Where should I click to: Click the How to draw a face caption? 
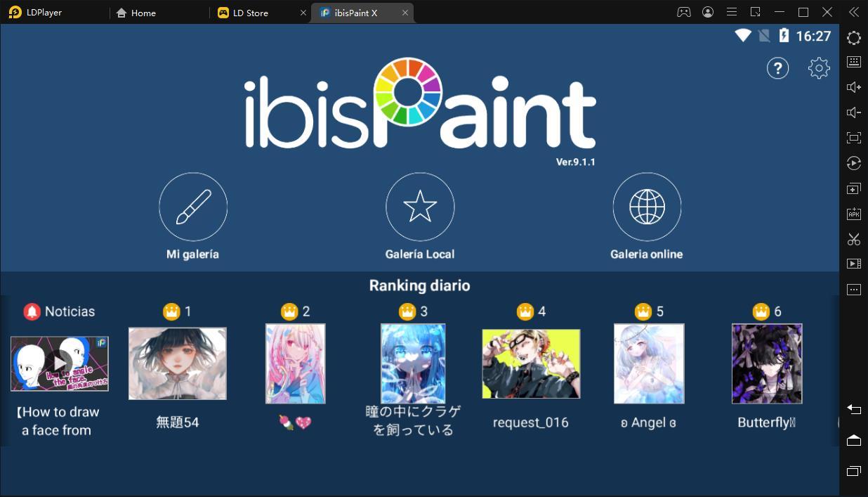(x=58, y=421)
